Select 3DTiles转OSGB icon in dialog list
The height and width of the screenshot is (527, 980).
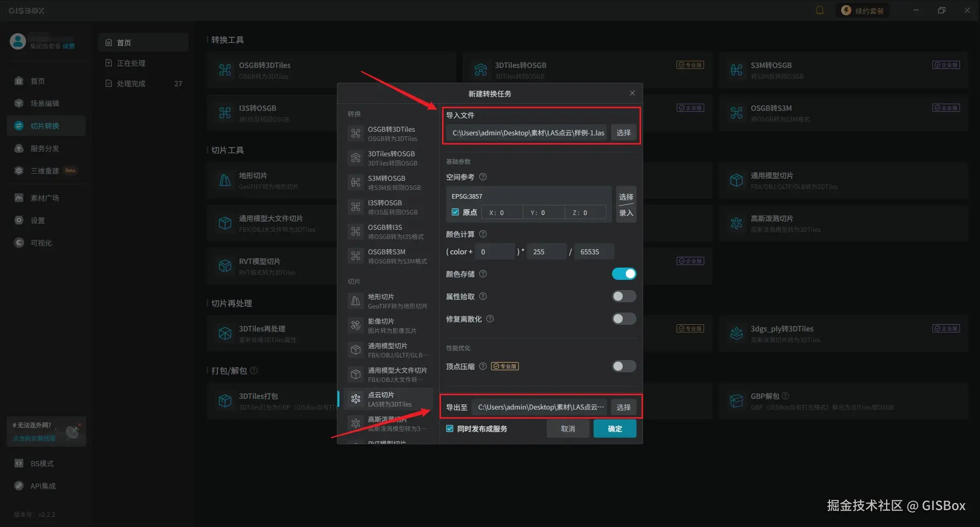(356, 158)
